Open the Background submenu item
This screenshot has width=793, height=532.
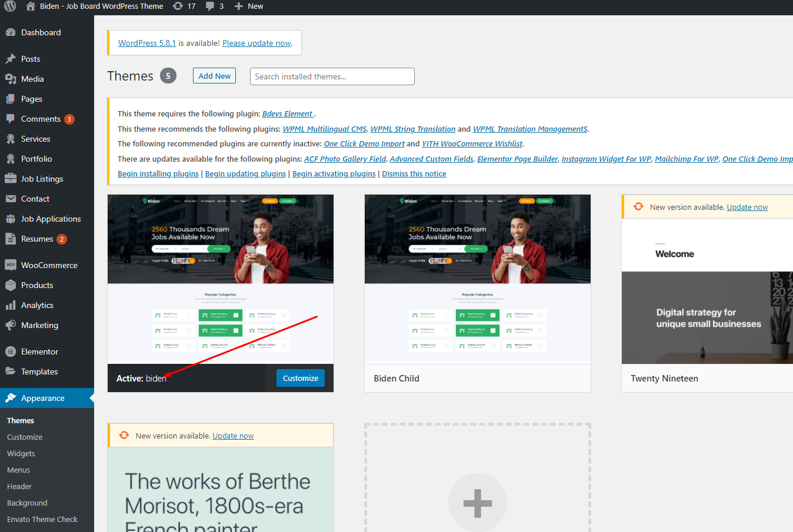point(27,503)
